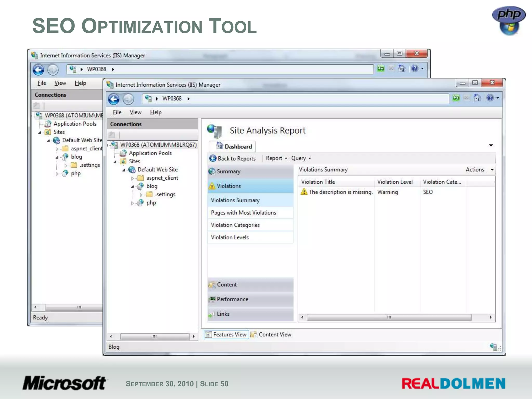532x399 pixels.
Task: Click the server icon in the rear address bar
Action: tap(73, 69)
